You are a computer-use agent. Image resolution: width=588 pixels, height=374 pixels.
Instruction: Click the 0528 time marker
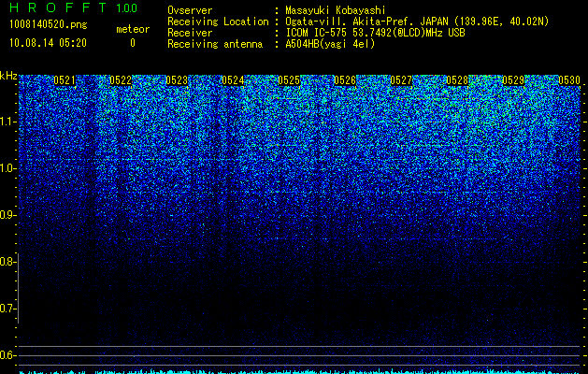(457, 80)
